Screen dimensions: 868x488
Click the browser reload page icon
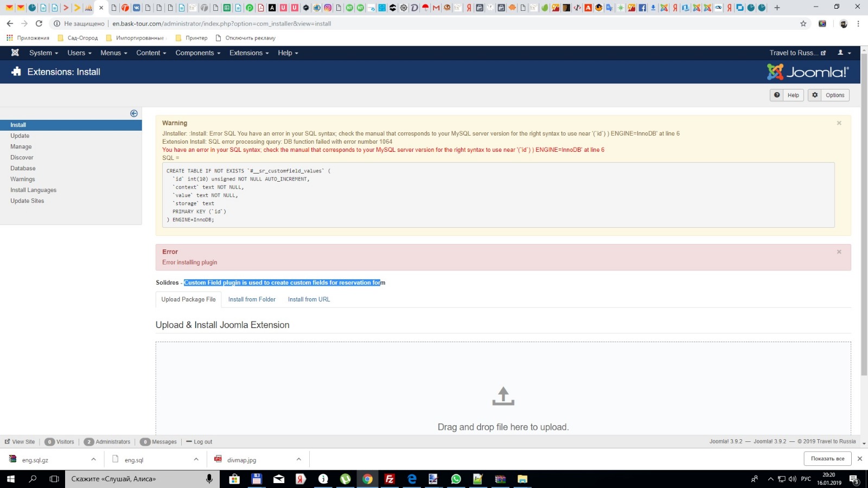(x=39, y=23)
